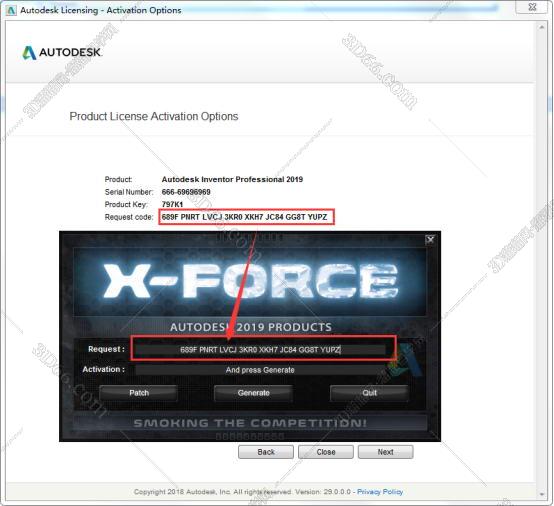The image size is (554, 506).
Task: Close the X-Force window with its X icon
Action: pyautogui.click(x=430, y=240)
